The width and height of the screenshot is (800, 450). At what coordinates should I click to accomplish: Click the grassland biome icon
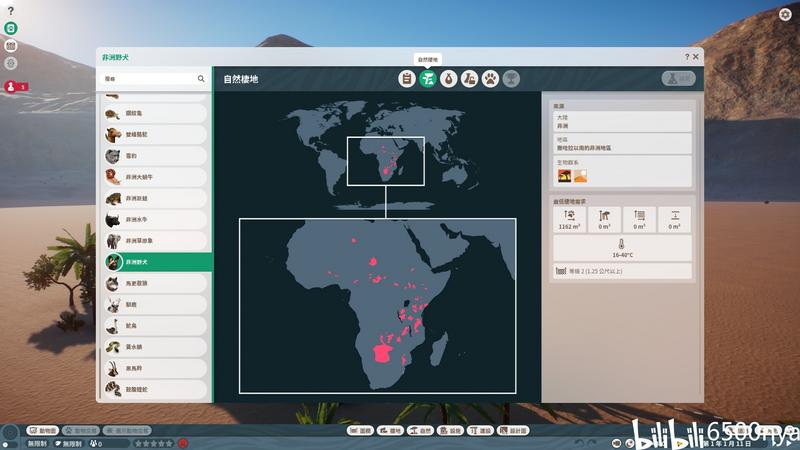coord(564,176)
